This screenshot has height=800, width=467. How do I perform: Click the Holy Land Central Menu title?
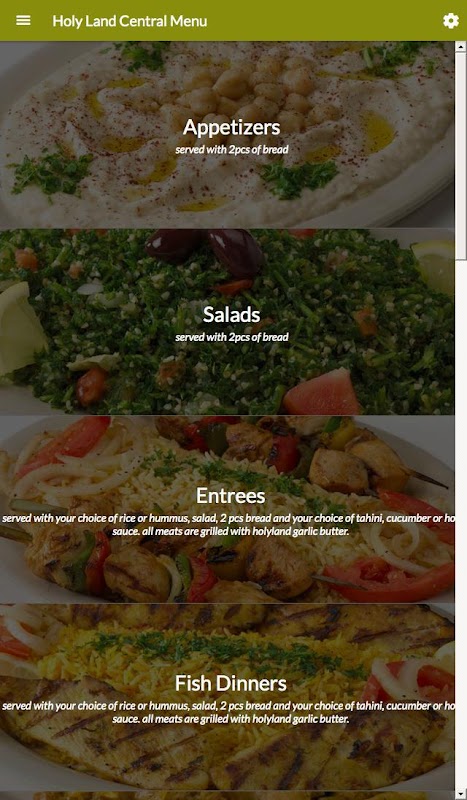pyautogui.click(x=130, y=21)
